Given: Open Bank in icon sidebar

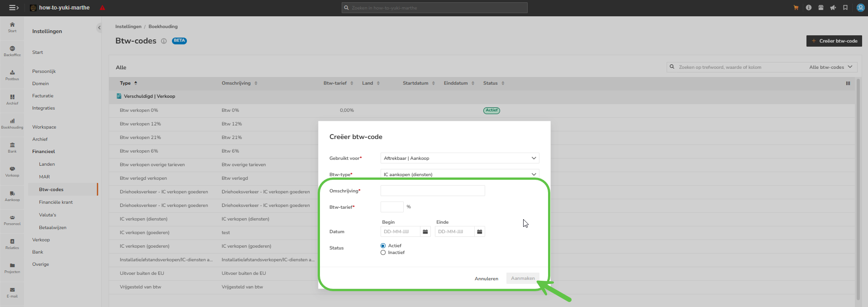Looking at the screenshot, I should [12, 148].
